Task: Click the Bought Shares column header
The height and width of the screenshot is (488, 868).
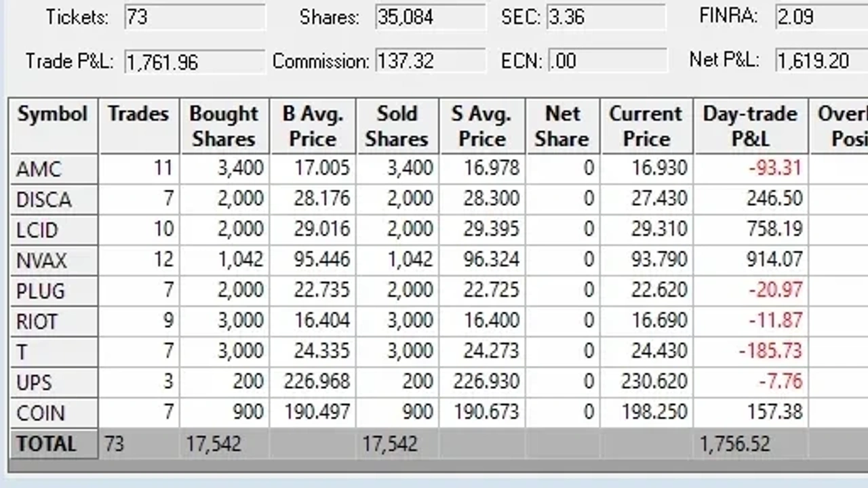Action: coord(224,126)
